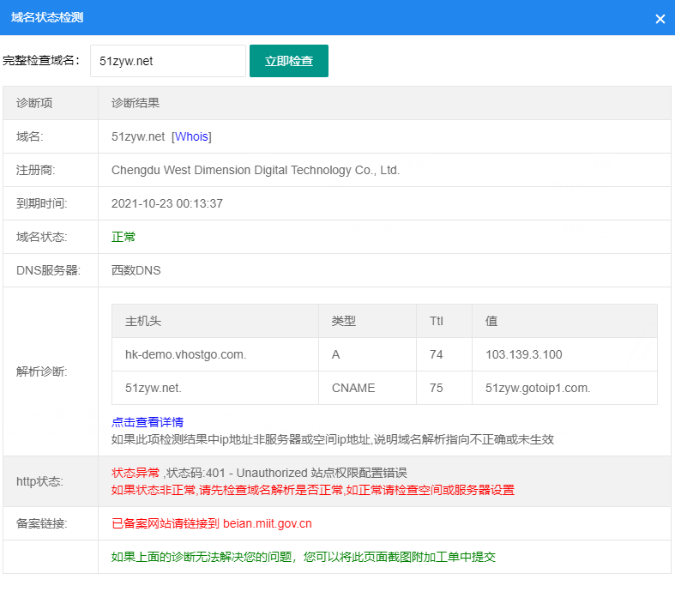Click the CNAME record type cell

353,388
